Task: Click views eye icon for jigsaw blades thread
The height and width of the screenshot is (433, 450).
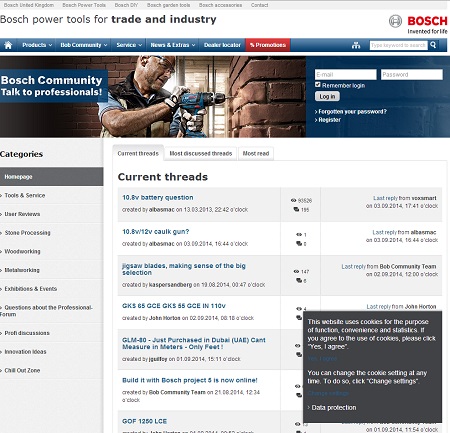Action: 296,271
